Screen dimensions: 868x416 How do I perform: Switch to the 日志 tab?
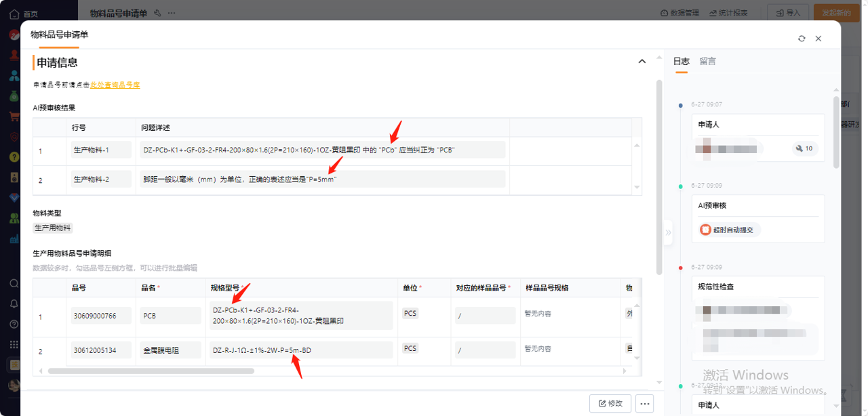pyautogui.click(x=681, y=61)
